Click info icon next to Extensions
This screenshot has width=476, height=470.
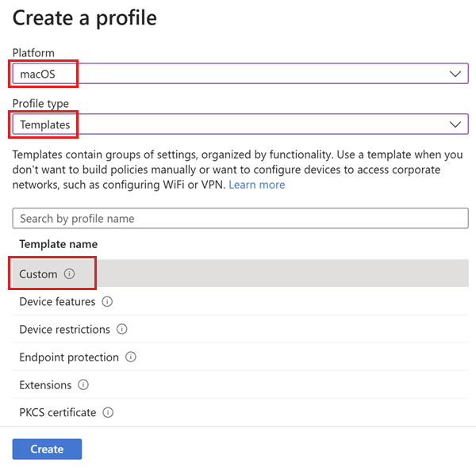(x=83, y=385)
